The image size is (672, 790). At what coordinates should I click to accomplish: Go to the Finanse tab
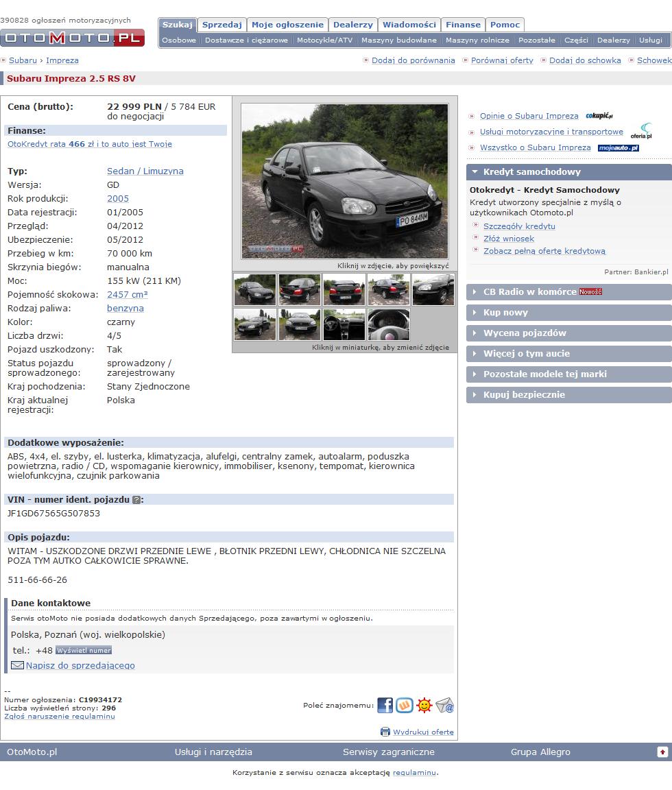463,25
